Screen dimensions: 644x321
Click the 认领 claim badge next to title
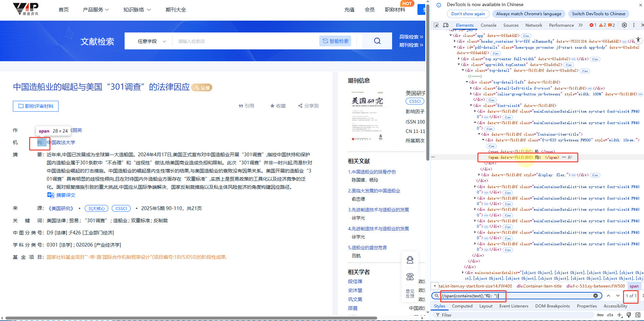pyautogui.click(x=202, y=88)
